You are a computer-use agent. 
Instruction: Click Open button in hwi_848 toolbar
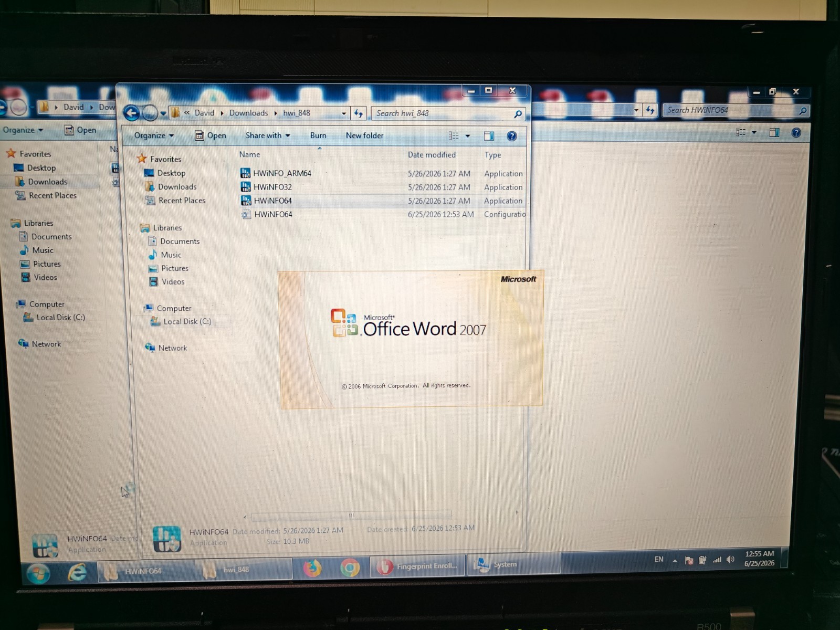211,135
